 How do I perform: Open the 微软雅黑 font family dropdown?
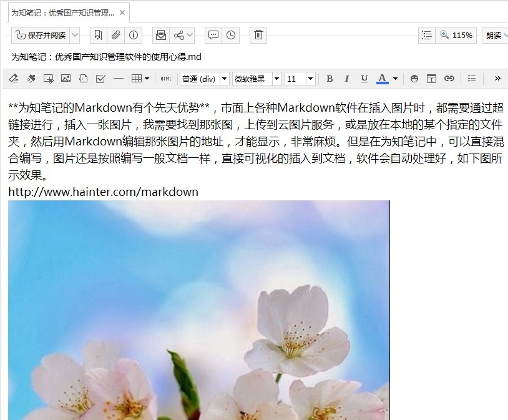(276, 79)
